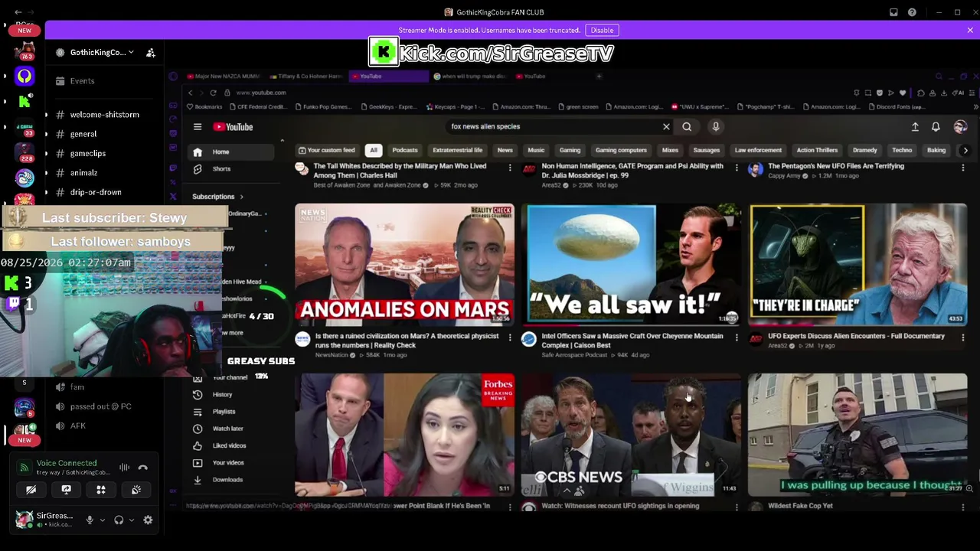Disable Streamer Mode in the purple banner
980x551 pixels.
[x=602, y=30]
